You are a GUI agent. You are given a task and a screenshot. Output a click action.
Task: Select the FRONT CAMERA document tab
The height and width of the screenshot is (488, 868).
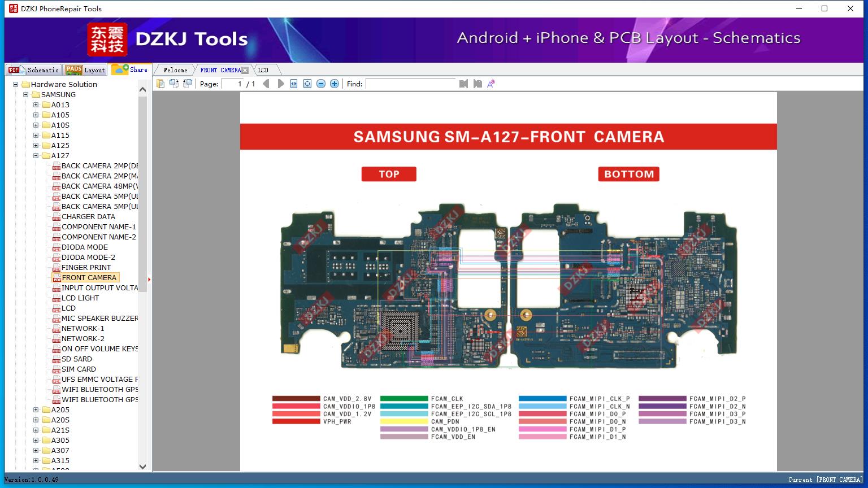220,70
